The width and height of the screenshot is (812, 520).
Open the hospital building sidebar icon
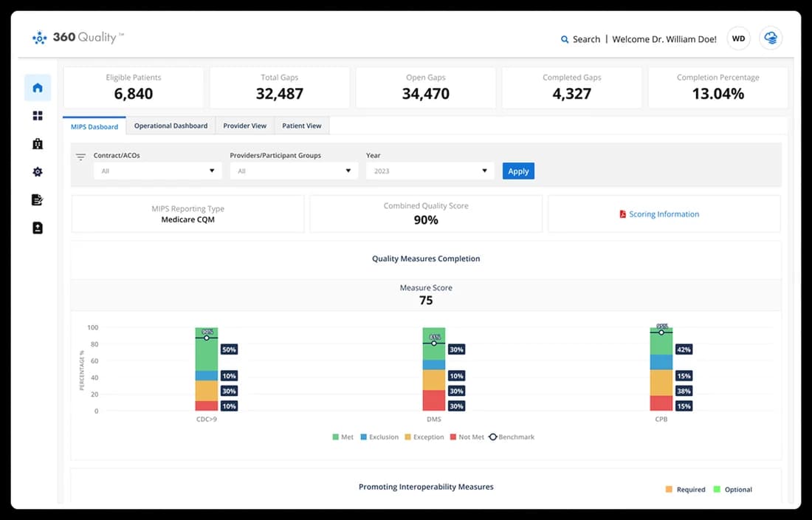[x=38, y=144]
